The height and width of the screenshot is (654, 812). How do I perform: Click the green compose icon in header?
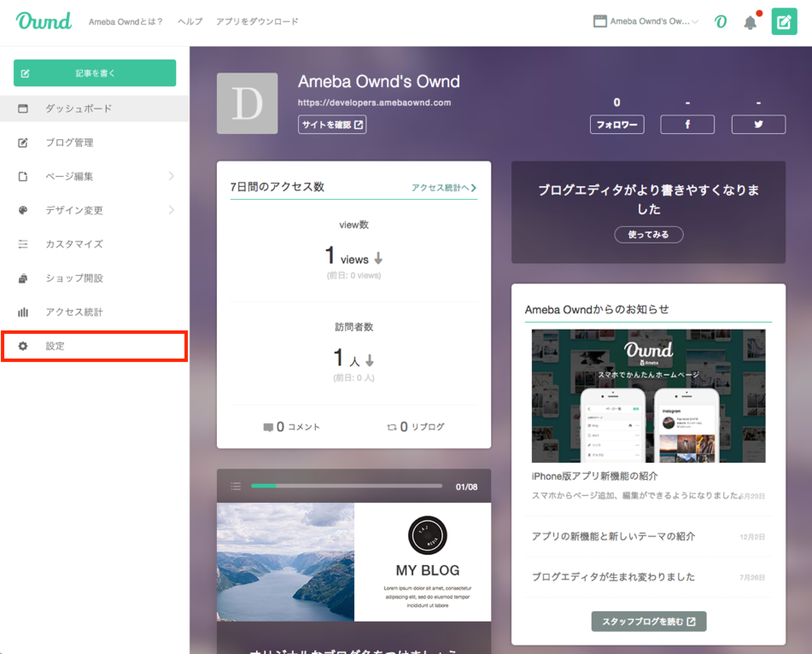784,22
